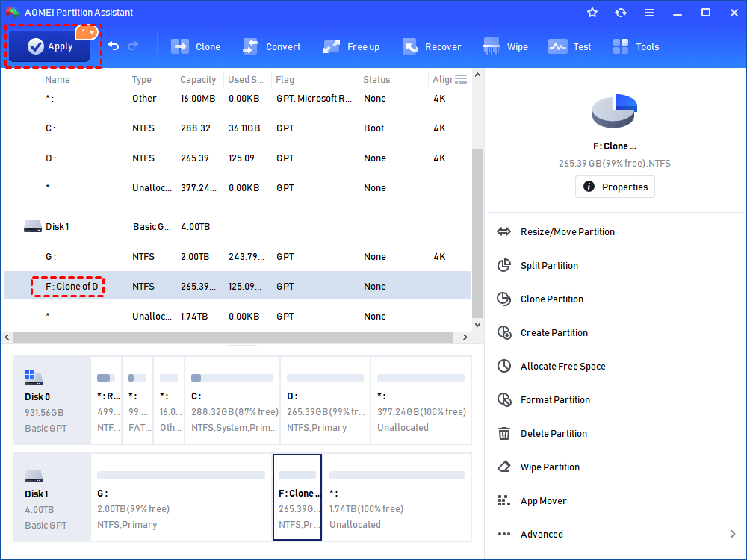Click the horizontal scrollbar right arrow
Screen dimensions: 747x560
[x=465, y=337]
